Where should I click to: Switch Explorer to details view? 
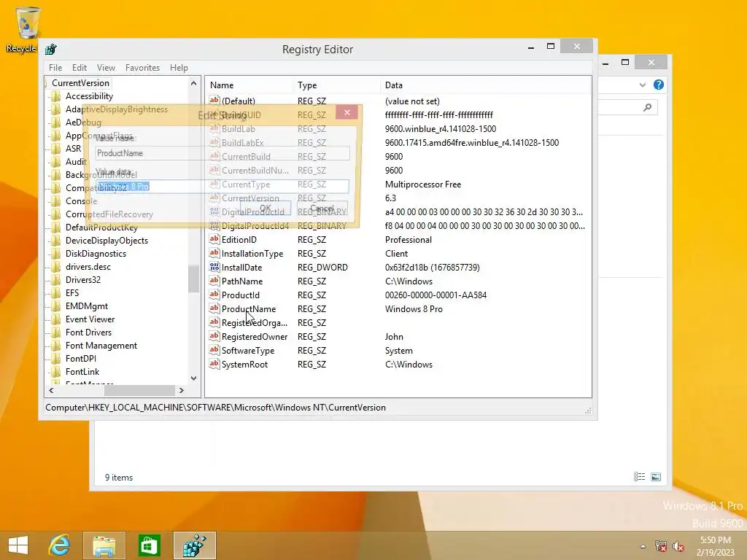[639, 477]
